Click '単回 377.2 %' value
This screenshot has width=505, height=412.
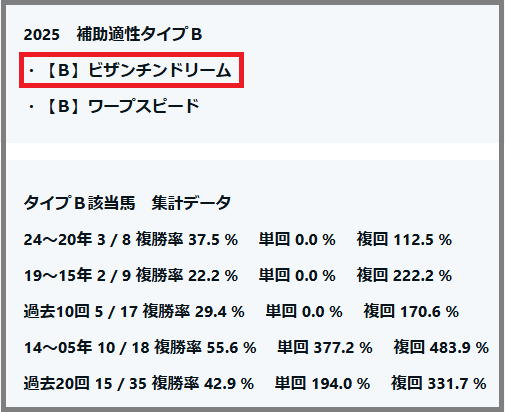325,347
